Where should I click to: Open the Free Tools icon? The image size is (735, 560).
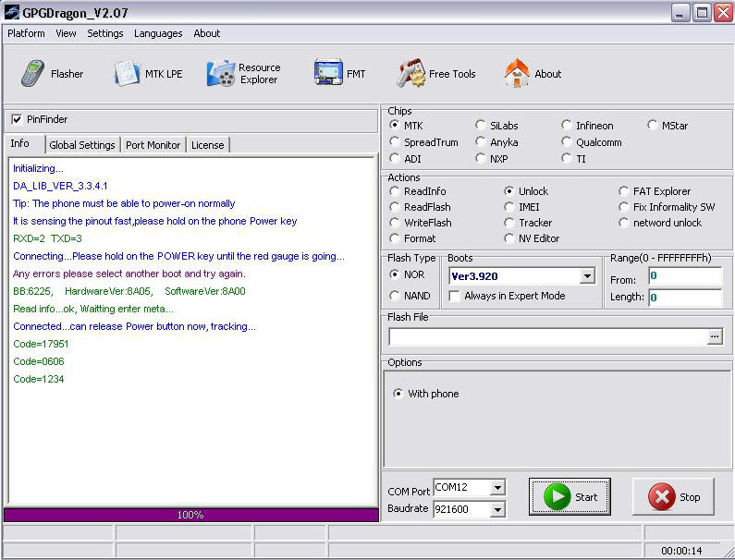coord(411,73)
